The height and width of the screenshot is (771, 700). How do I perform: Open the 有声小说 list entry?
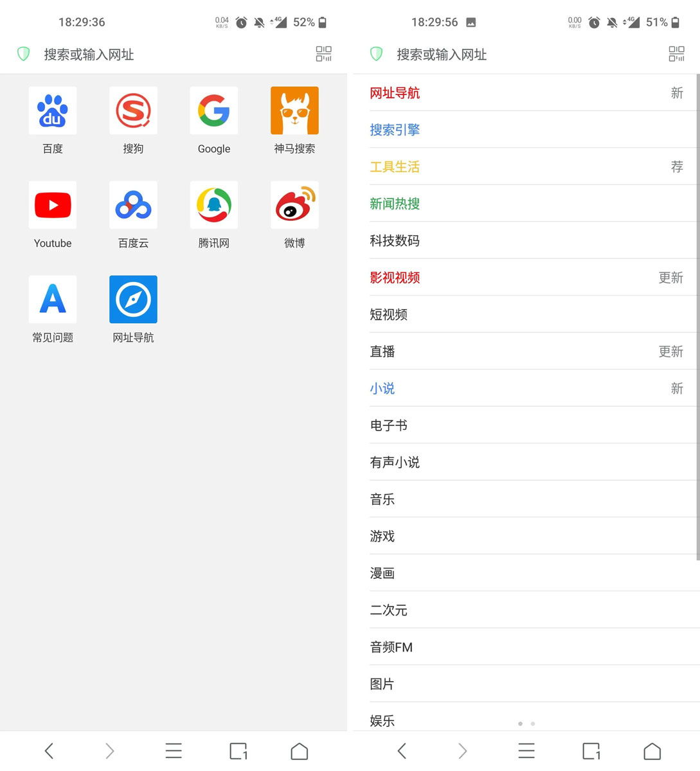(x=526, y=462)
